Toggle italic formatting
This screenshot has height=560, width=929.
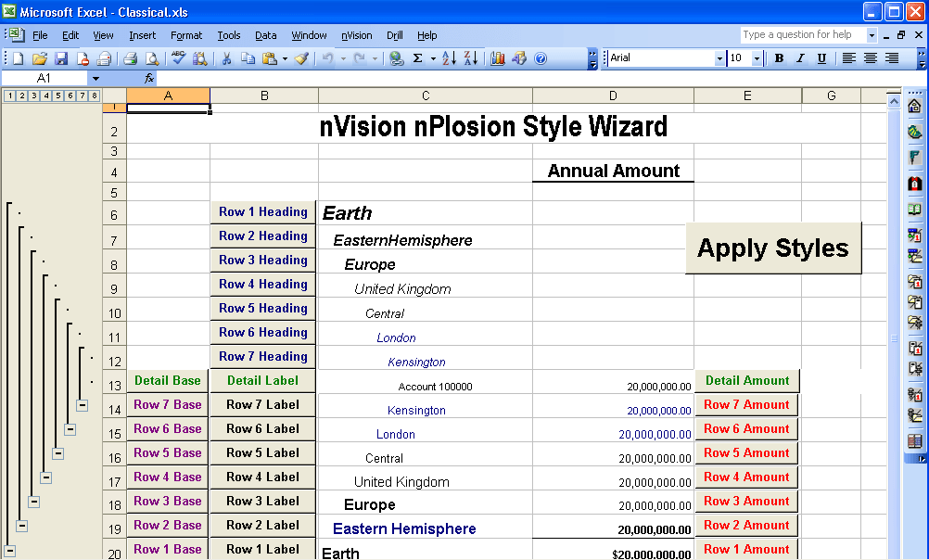pos(803,57)
